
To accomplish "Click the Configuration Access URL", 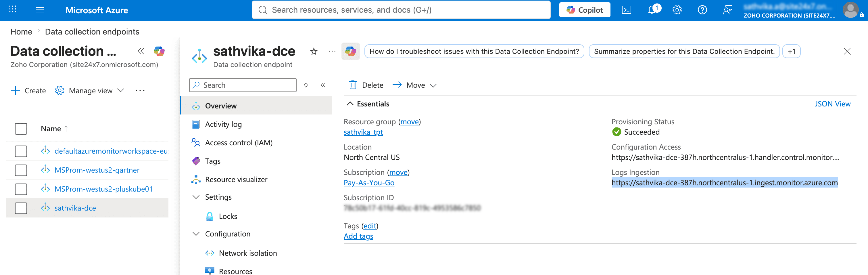I will click(725, 157).
